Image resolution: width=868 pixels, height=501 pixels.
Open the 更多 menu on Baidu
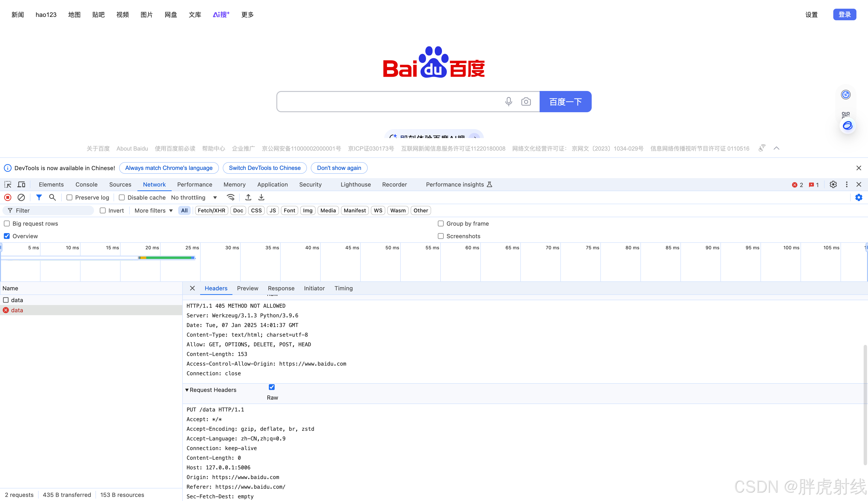click(x=248, y=14)
